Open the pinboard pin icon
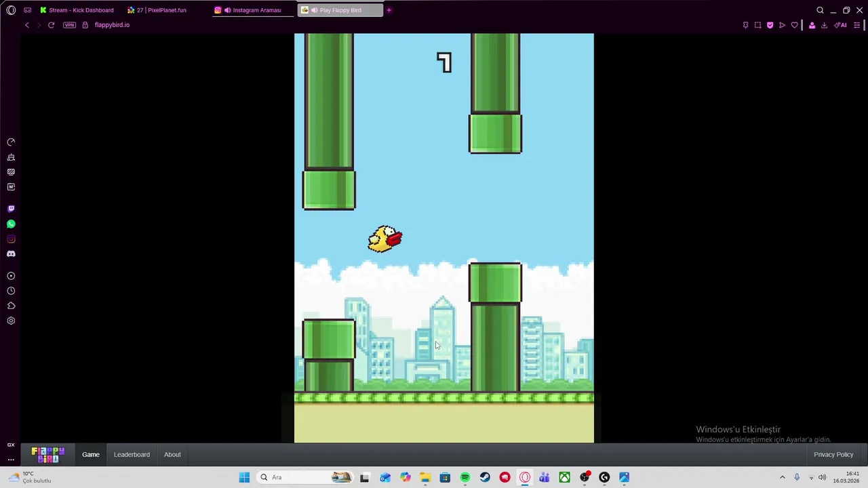The height and width of the screenshot is (488, 868). [745, 25]
